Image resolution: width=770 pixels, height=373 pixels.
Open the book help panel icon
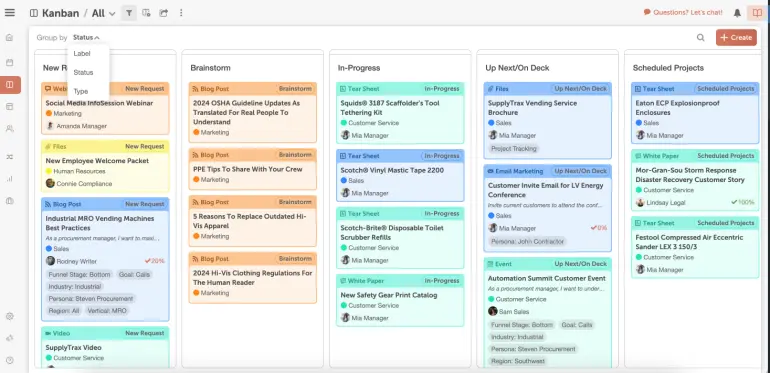tap(757, 13)
